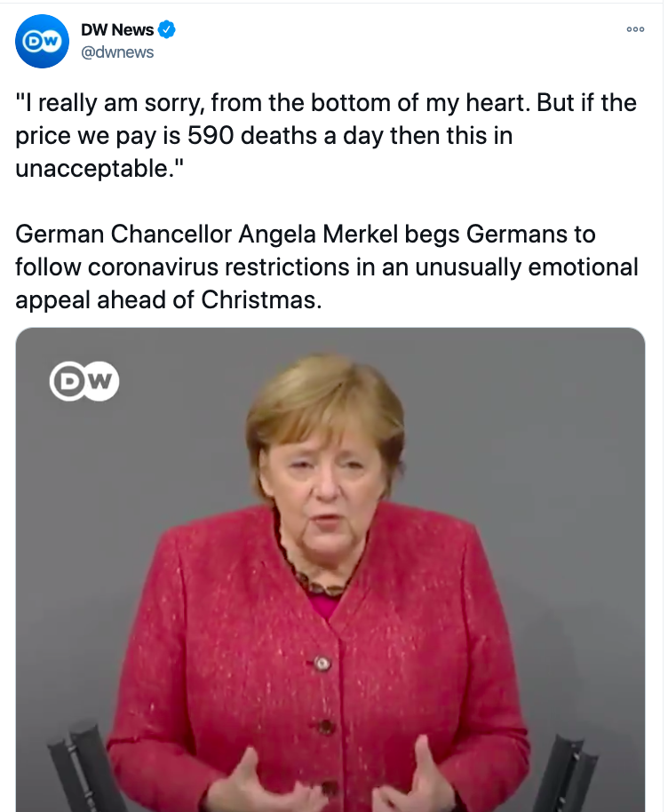Screen dimensions: 668x812
Task: Open the @dwnews handle link
Action: [118, 52]
